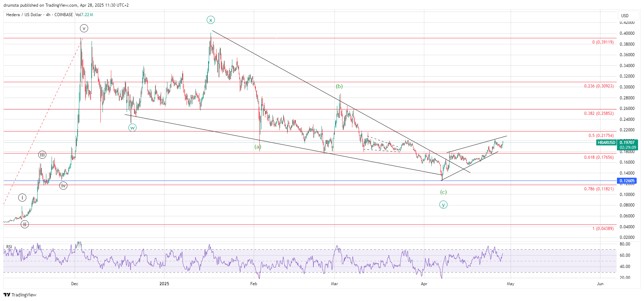Image resolution: width=644 pixels, height=301 pixels.
Task: Click the TradingView logo at bottom left
Action: [x=20, y=295]
